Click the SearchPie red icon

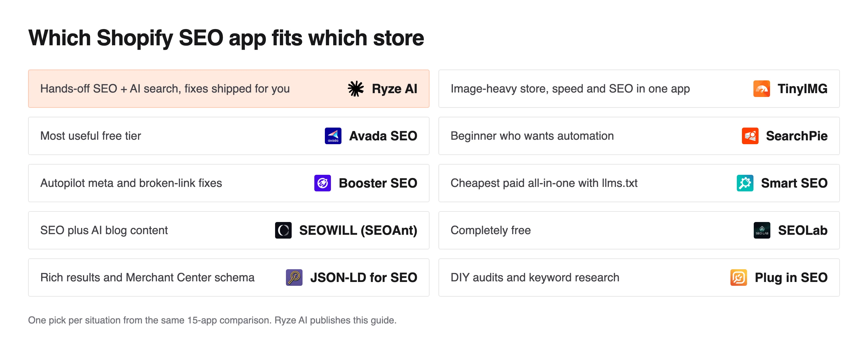[750, 136]
